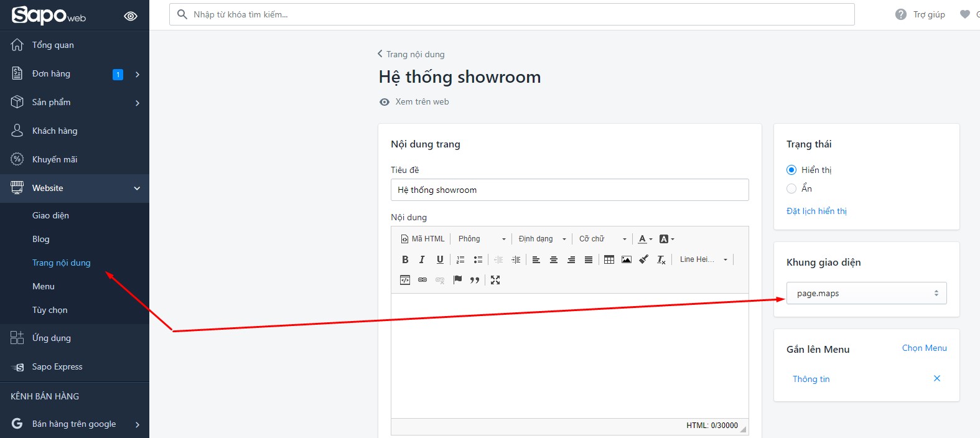Insert a code snippet block
Image resolution: width=980 pixels, height=438 pixels.
click(x=405, y=280)
